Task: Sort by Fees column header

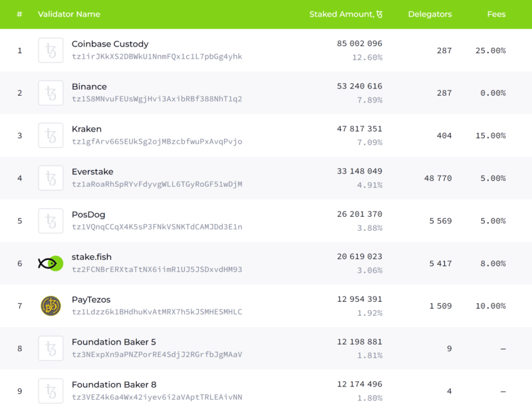Action: 496,14
